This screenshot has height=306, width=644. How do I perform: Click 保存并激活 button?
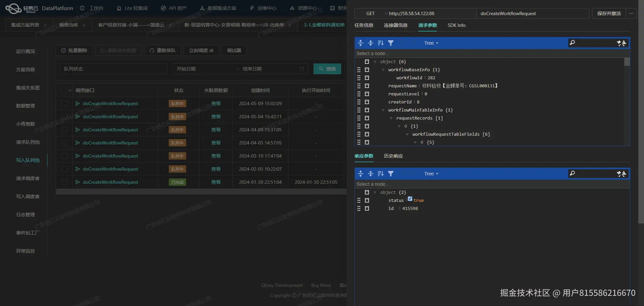tap(609, 13)
